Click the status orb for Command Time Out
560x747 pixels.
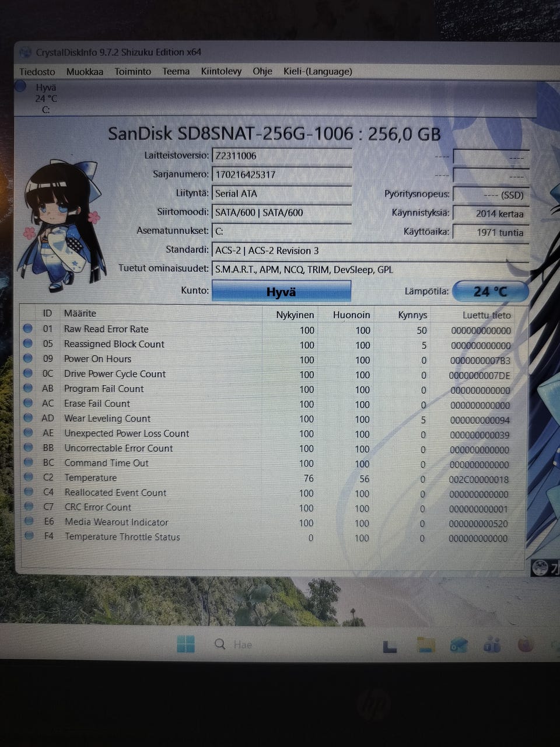click(28, 463)
